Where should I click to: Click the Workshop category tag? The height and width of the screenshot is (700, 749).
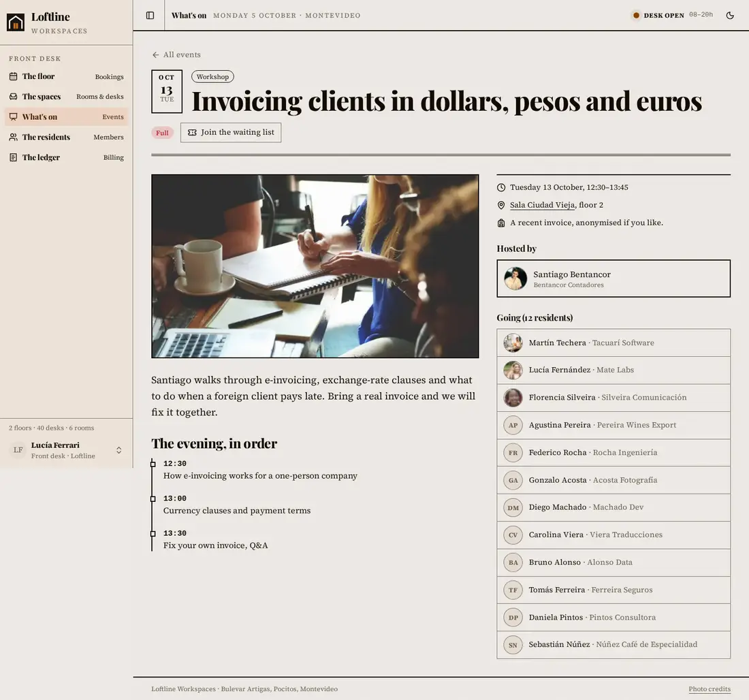(212, 76)
